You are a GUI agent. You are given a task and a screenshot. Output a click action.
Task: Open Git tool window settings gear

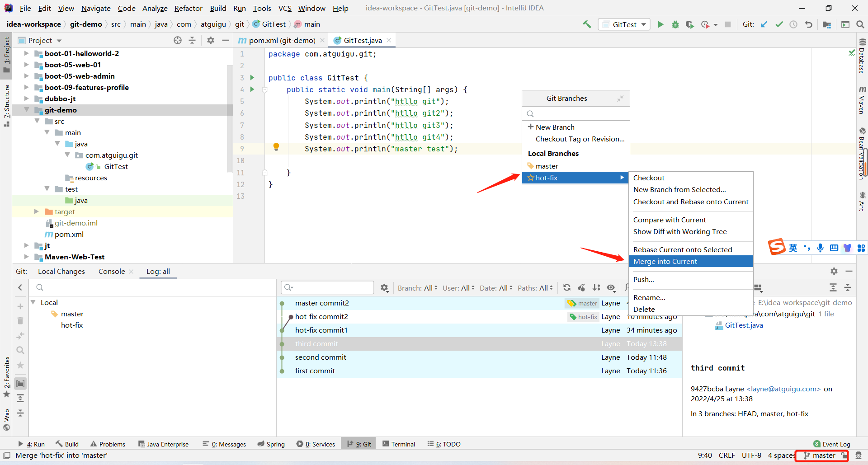(x=834, y=271)
